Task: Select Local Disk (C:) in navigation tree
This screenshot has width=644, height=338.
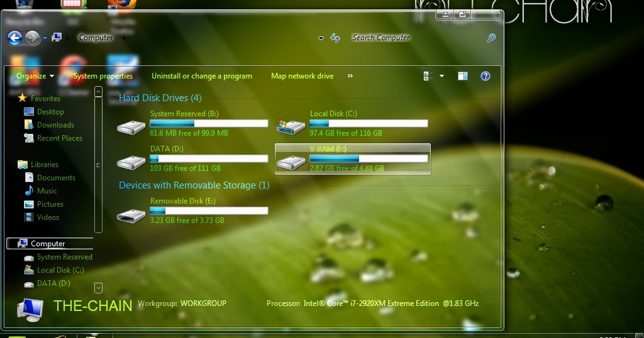Action: coord(60,270)
